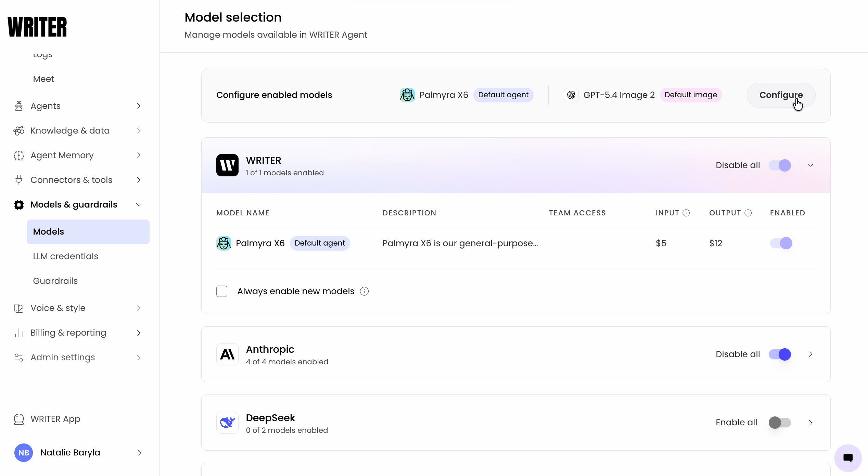Click the Voice & style icon
Viewport: 868px width, 476px height.
pos(19,308)
